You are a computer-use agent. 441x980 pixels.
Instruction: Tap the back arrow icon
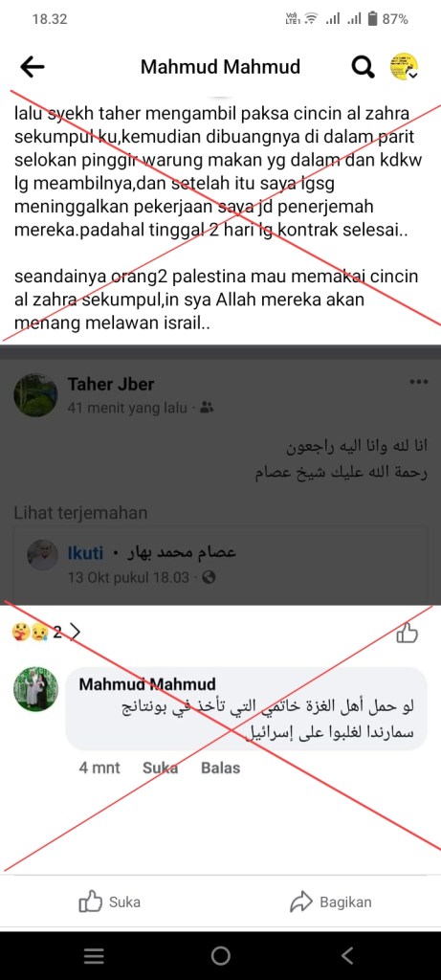point(33,66)
